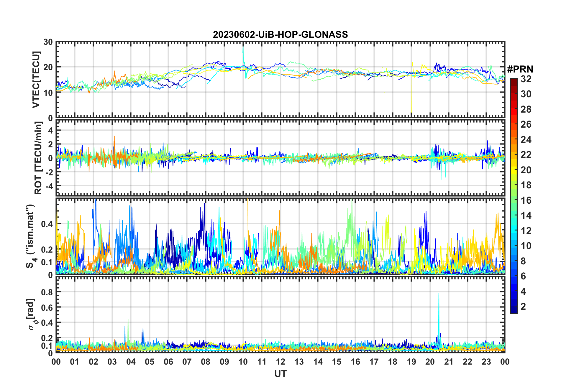The image size is (561, 392).
Task: Click the 0.6 tick on the sigma-phi axis
Action: coord(47,307)
